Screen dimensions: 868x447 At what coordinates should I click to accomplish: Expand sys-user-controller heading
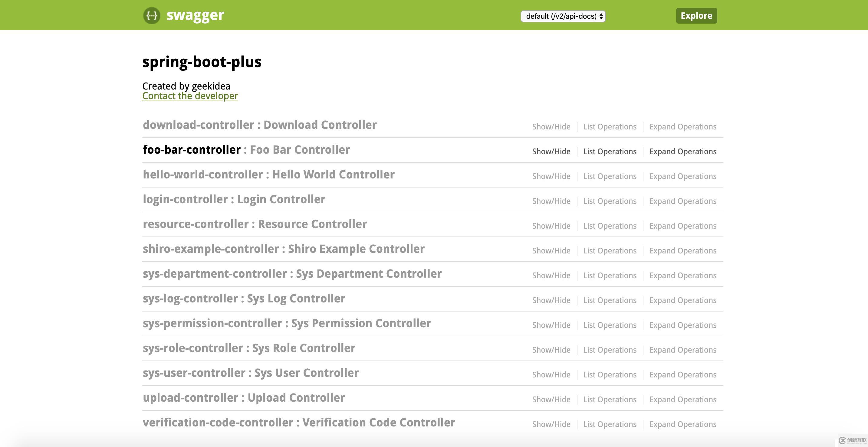click(x=251, y=373)
